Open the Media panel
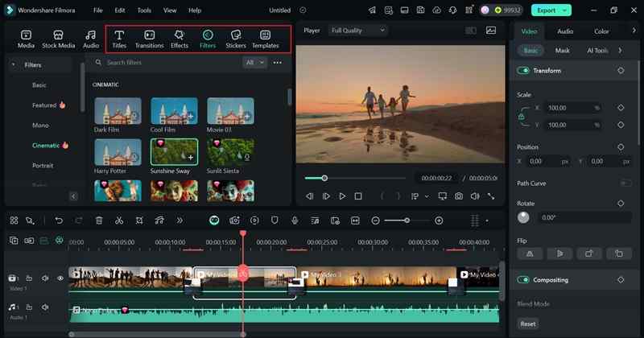Viewport: 644px width, 338px height. [x=26, y=39]
